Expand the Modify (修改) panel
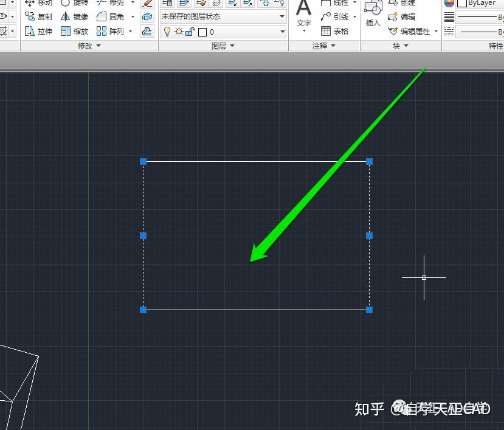The height and width of the screenshot is (430, 504). 89,46
